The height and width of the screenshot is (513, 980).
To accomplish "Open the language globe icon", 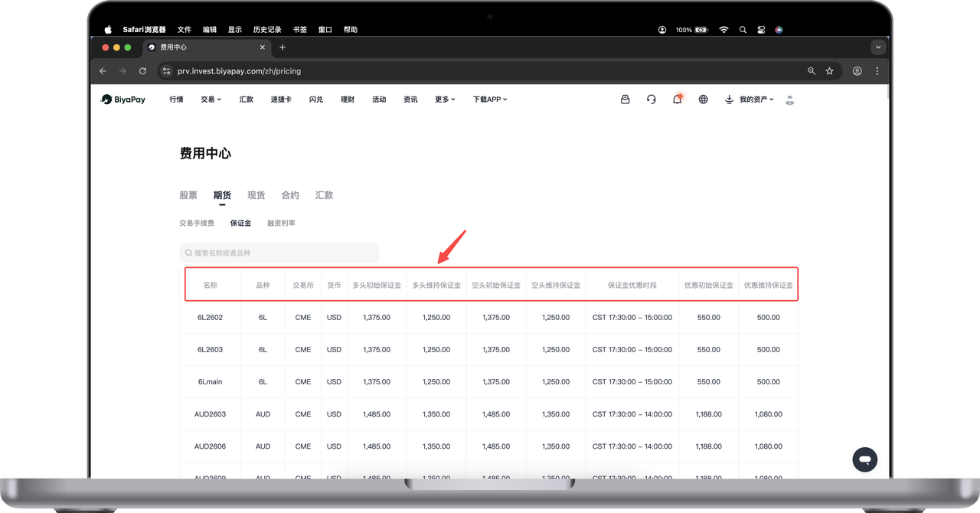I will [x=703, y=100].
